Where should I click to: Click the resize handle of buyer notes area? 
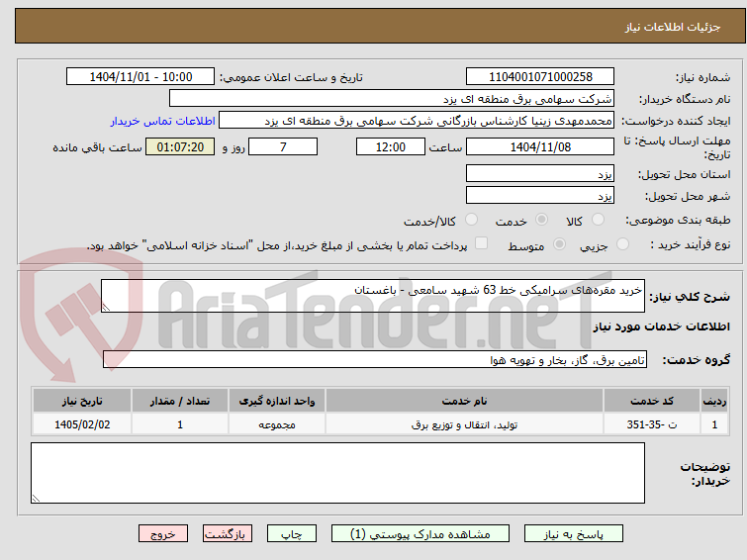36,499
